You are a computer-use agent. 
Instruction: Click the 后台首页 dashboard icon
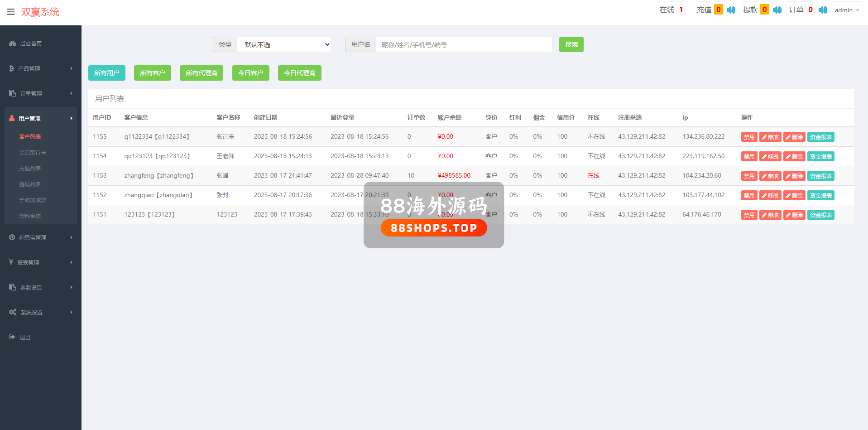click(12, 43)
